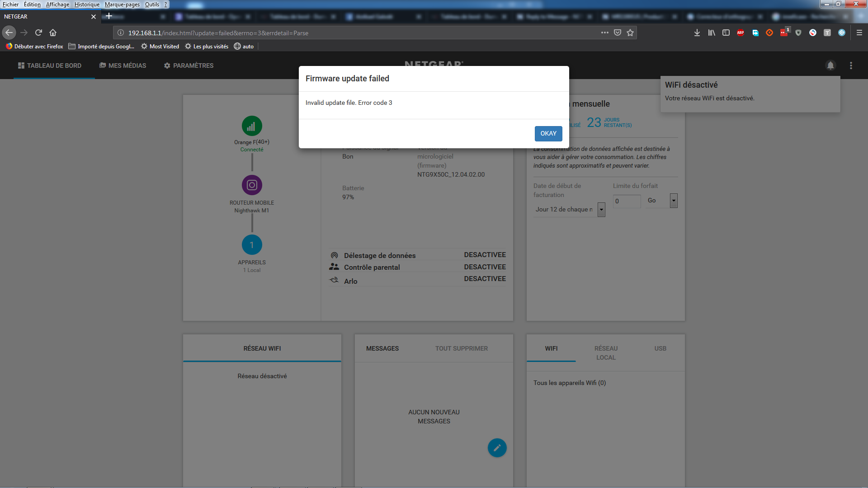Viewport: 868px width, 488px height.
Task: Click the green Orange signal strength icon
Action: tap(252, 126)
